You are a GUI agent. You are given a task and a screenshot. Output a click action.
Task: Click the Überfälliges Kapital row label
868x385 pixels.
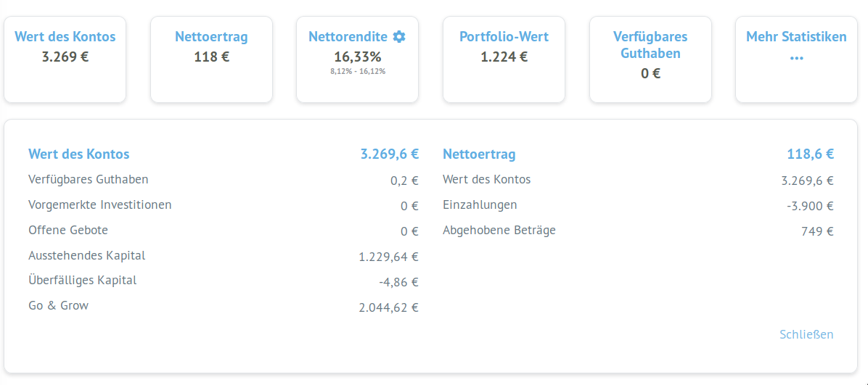tap(83, 280)
